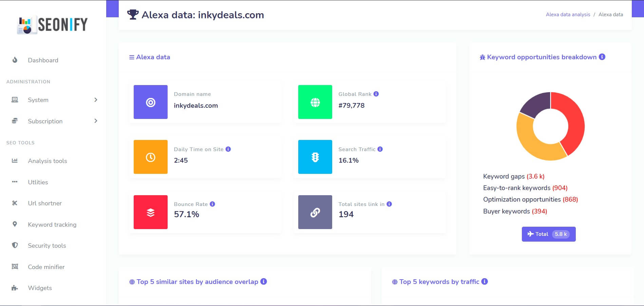Viewport: 644px width, 306px height.
Task: Click the #79,778 global rank value
Action: [x=352, y=105]
